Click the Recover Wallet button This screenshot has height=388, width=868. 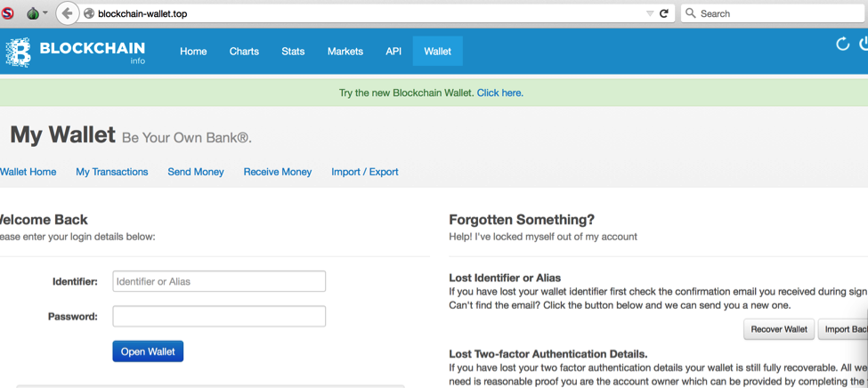(x=779, y=329)
